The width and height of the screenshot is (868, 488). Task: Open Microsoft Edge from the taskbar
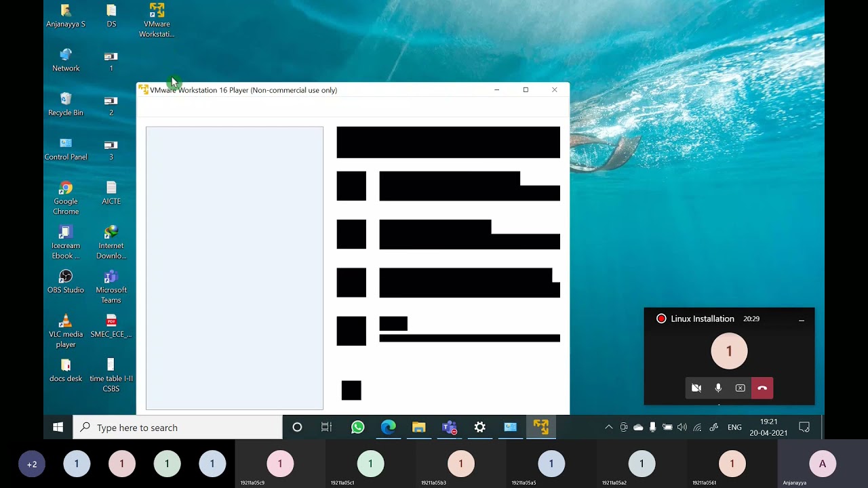[x=388, y=427]
